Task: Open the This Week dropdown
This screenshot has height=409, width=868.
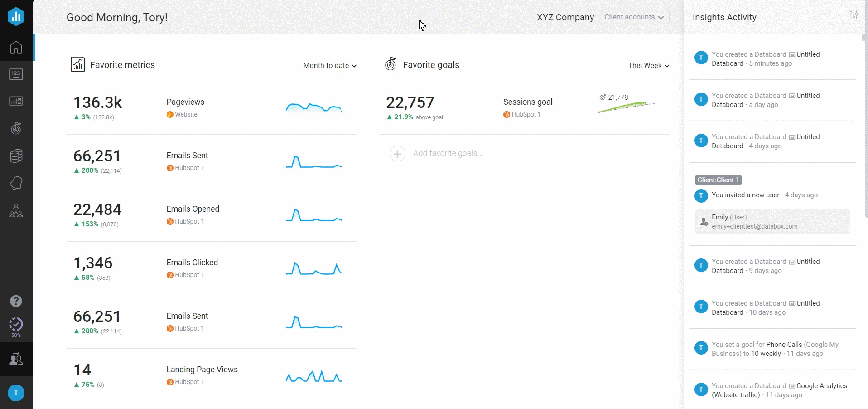Action: click(648, 66)
